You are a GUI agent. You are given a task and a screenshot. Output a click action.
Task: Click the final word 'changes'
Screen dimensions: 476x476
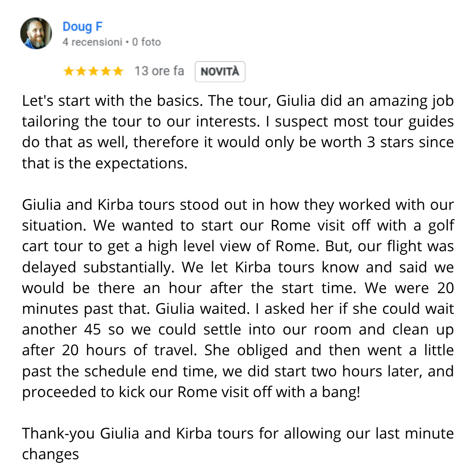click(50, 455)
